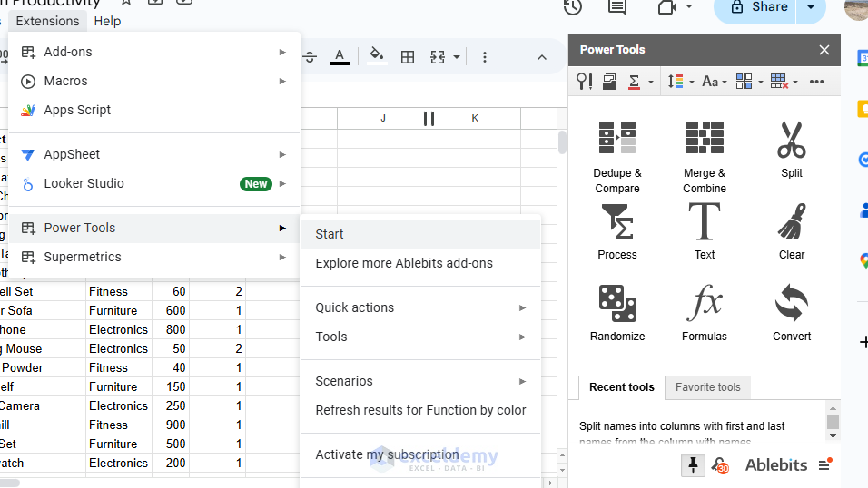Open Looker Studio menu item
This screenshot has width=868, height=488.
(154, 184)
